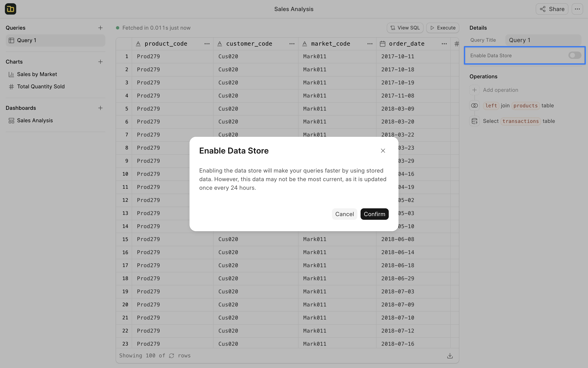Click the Showing 100 of rows text
Viewport: 588px width, 368px height.
coord(155,356)
